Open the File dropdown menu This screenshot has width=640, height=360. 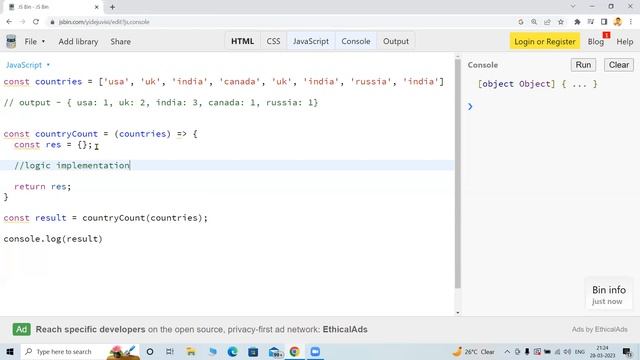(35, 42)
